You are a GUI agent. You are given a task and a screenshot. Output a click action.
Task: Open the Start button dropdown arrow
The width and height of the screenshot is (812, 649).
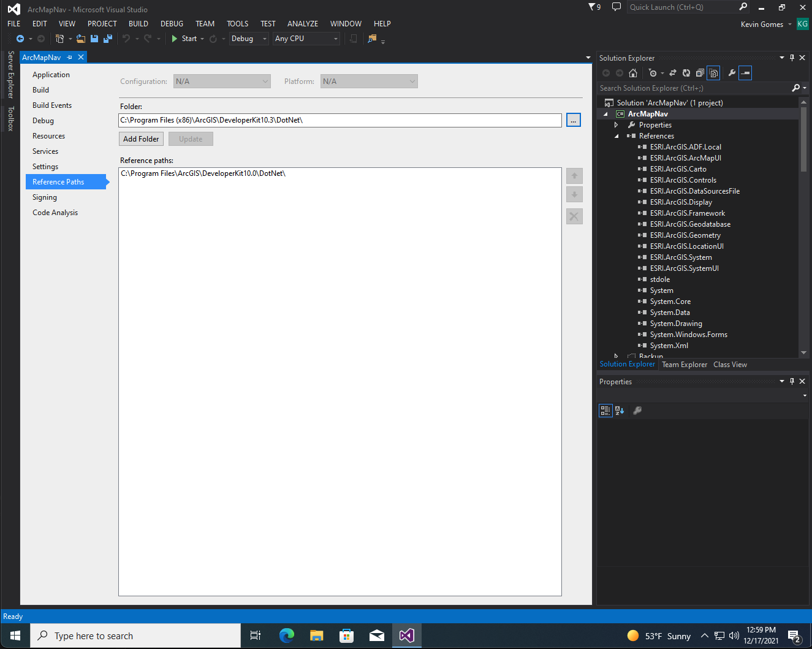click(x=202, y=39)
